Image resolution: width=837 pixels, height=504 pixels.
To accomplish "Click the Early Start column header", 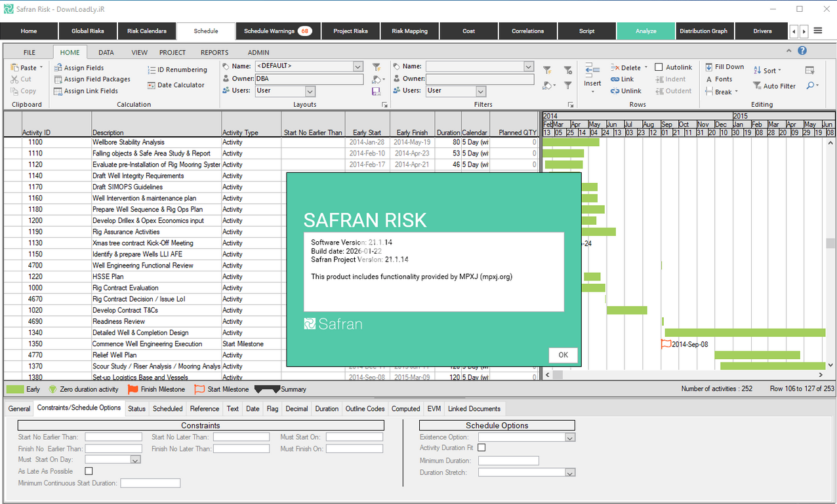I will [x=367, y=125].
